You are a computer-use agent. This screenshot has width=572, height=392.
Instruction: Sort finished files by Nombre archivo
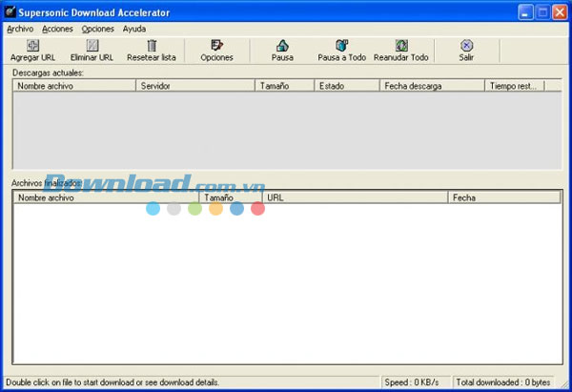[x=106, y=197]
